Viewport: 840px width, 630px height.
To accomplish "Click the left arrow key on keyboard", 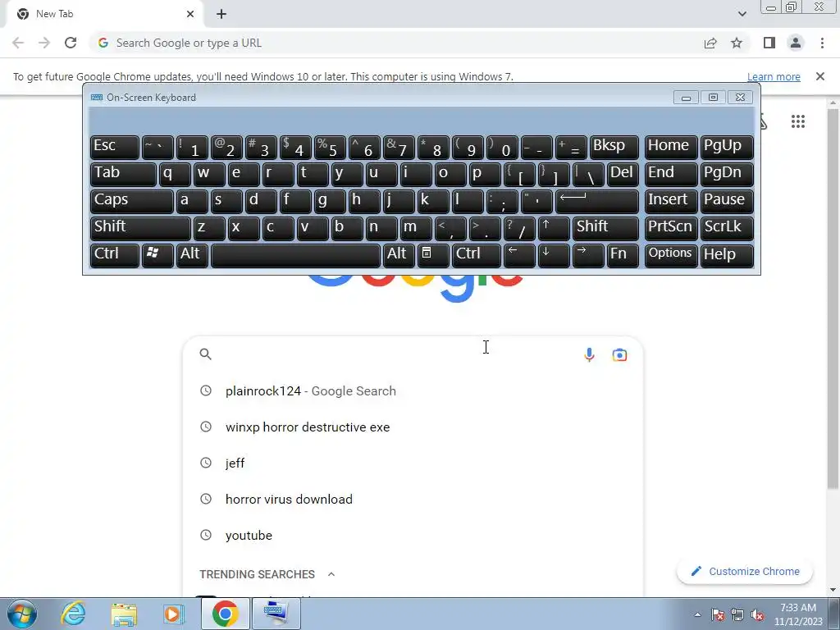I will coord(519,255).
